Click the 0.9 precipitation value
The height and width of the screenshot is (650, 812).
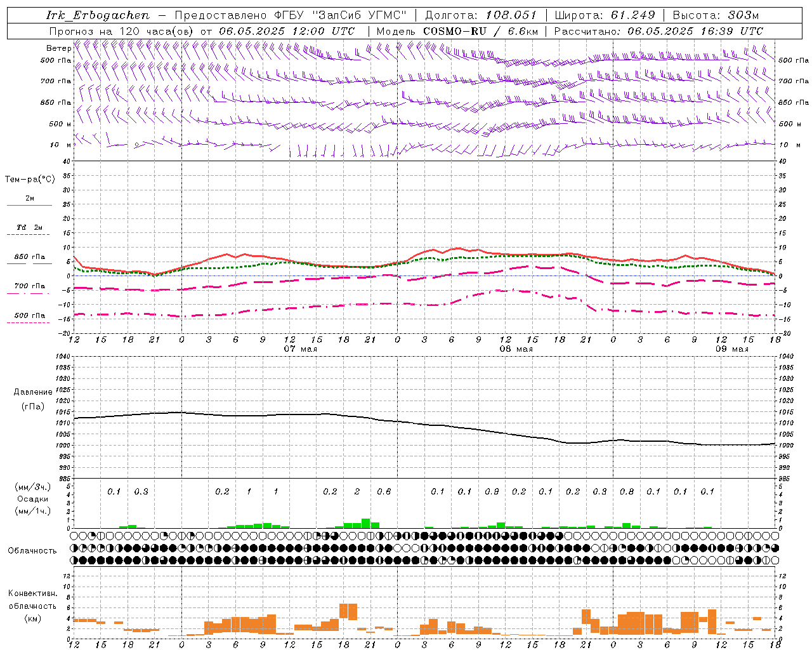(492, 491)
